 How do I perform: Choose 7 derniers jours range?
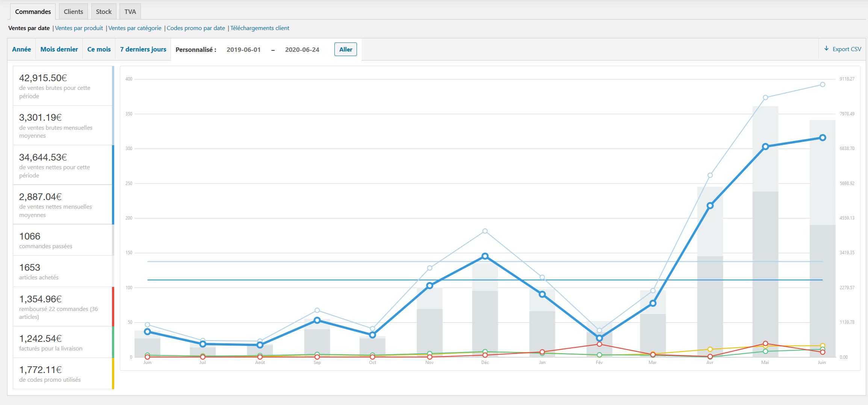pos(143,49)
